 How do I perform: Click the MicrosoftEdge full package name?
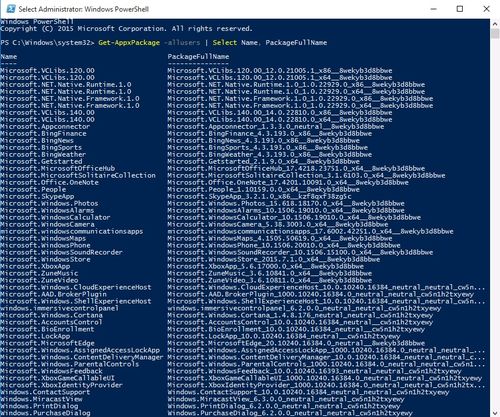tap(296, 344)
